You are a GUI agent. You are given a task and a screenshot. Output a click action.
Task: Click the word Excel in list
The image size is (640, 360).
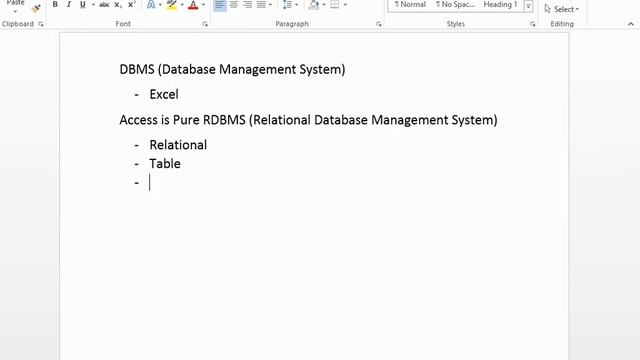tap(164, 94)
